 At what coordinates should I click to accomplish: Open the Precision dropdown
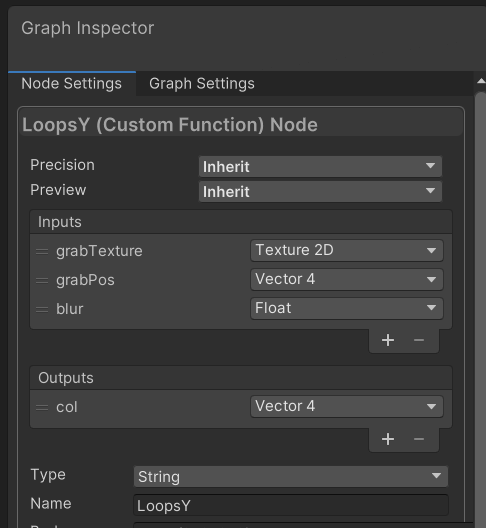pos(320,166)
